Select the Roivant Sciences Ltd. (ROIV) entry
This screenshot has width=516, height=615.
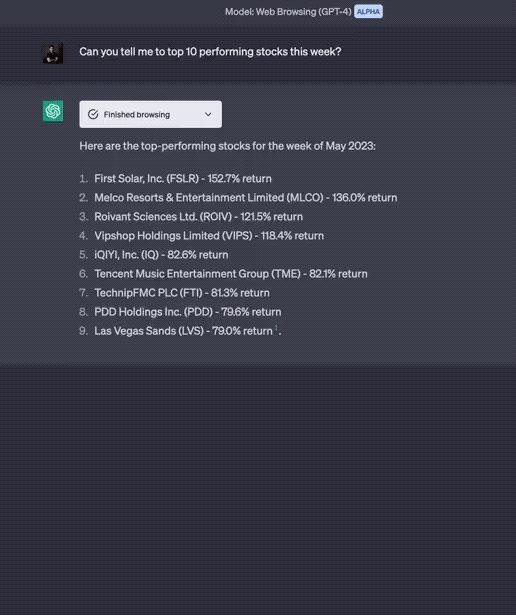point(198,217)
